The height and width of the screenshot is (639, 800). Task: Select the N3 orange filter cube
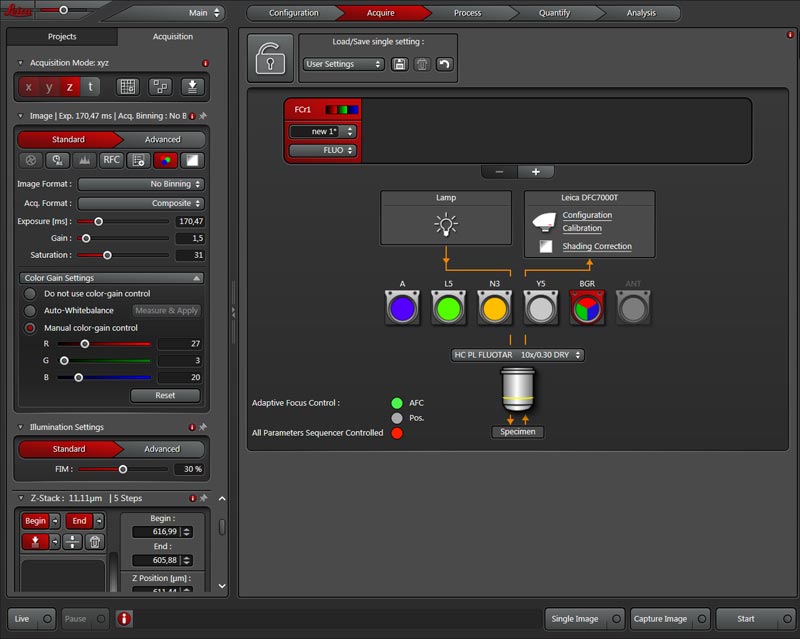[x=495, y=308]
